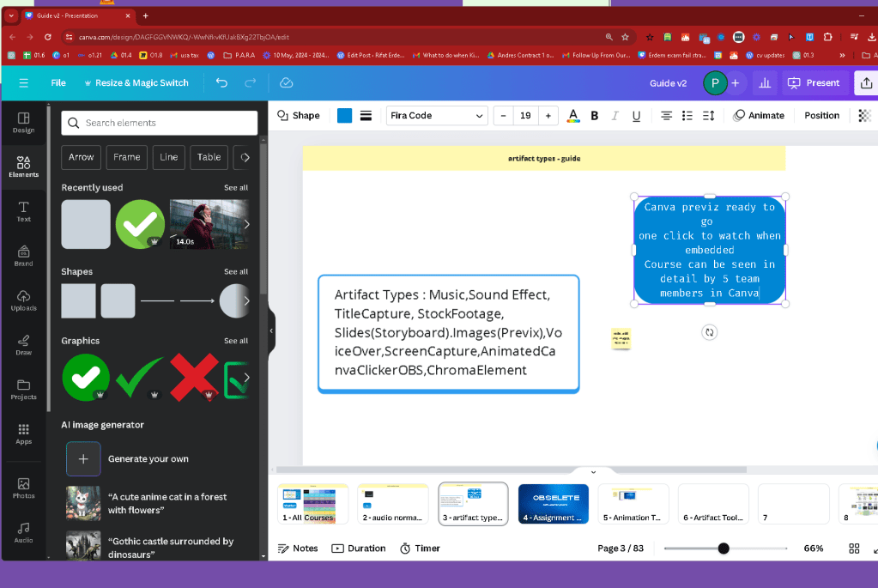
Task: Collapse the page thumbnails strip chevron
Action: coord(594,471)
